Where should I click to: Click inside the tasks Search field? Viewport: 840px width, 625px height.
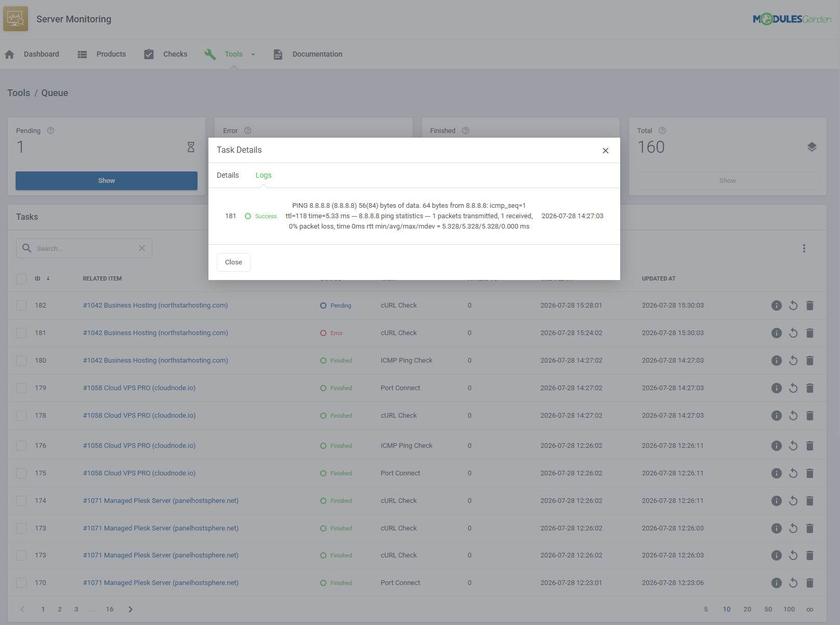coord(84,248)
